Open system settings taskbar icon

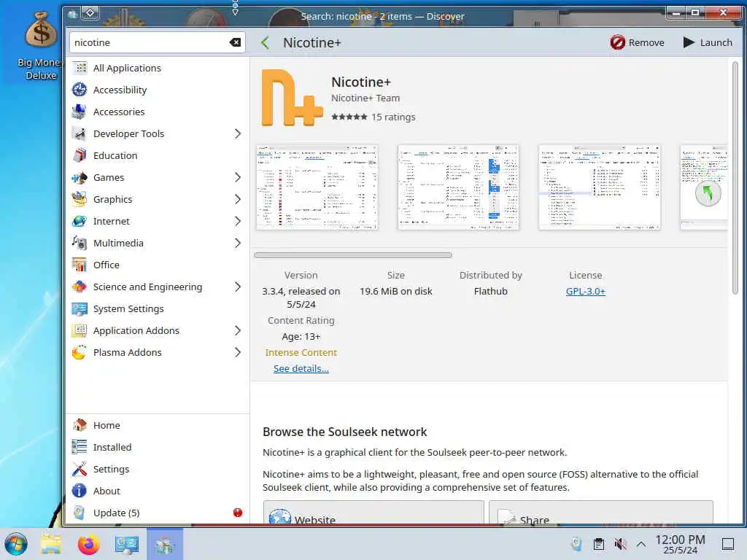click(127, 544)
